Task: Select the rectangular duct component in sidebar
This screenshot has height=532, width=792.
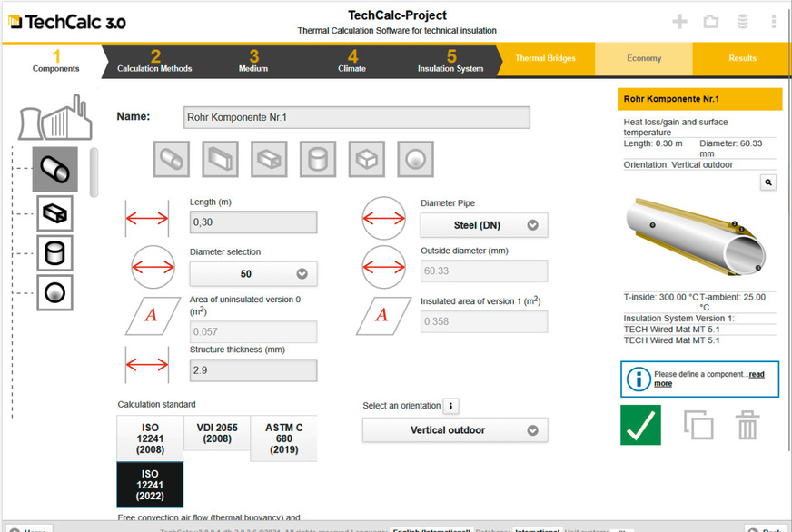Action: [x=55, y=213]
